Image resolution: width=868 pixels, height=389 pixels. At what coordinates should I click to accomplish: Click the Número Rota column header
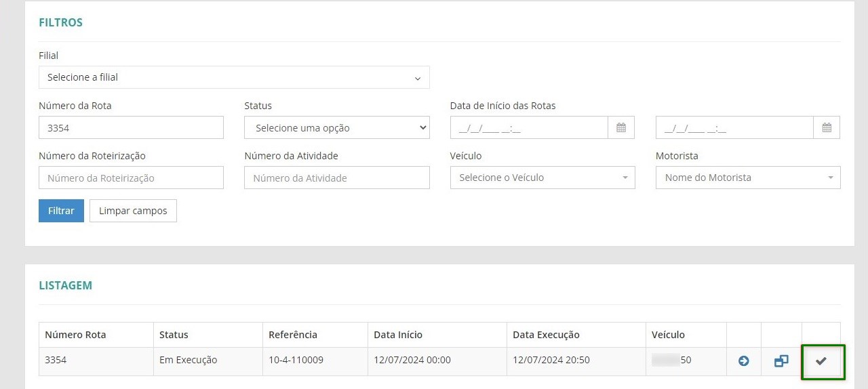75,335
